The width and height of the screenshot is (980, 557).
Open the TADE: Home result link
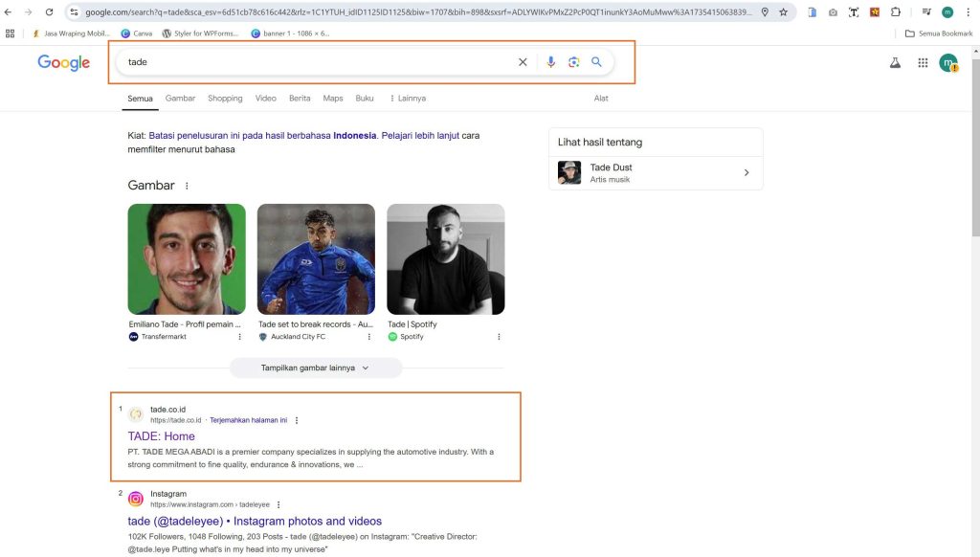point(161,436)
